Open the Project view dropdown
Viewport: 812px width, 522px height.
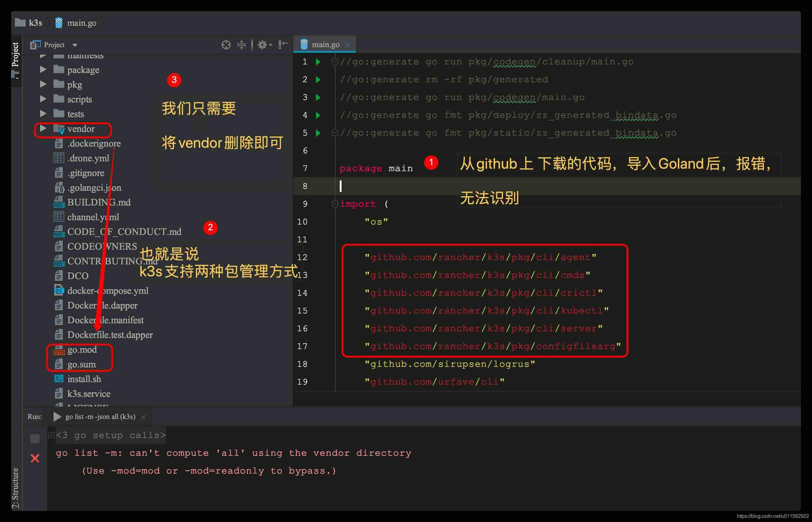pos(75,45)
